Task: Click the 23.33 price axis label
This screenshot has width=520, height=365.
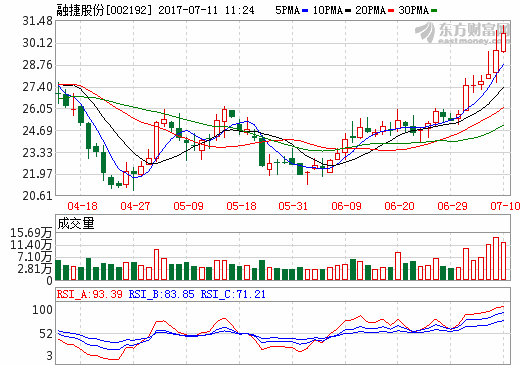Action: pyautogui.click(x=38, y=153)
